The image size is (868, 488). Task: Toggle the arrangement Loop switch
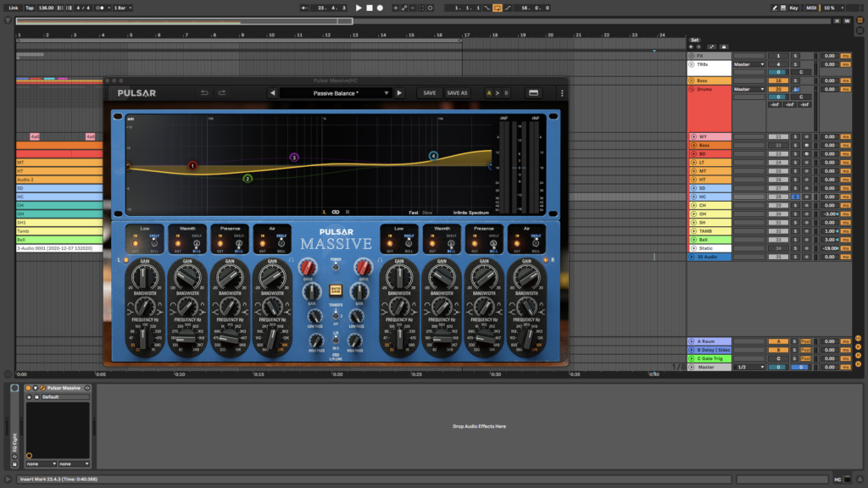coord(497,8)
